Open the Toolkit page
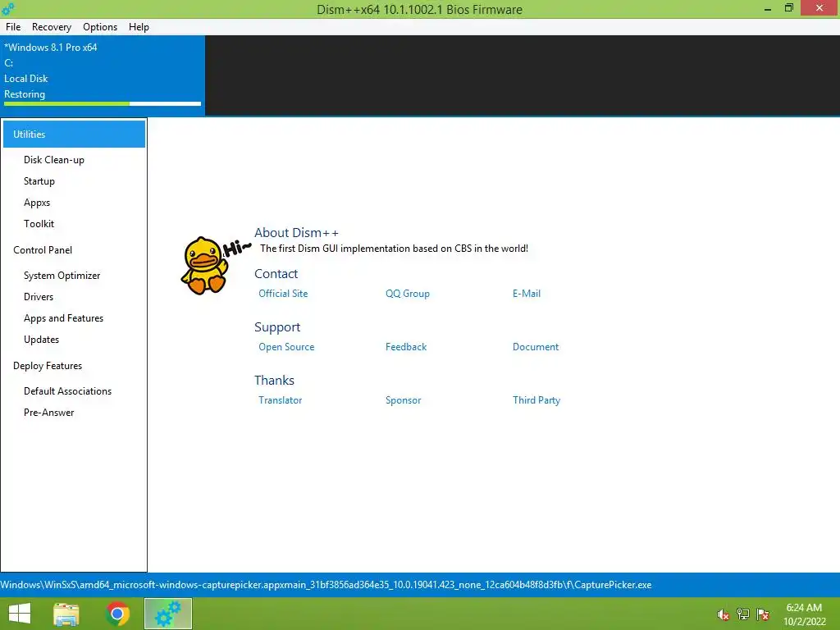The height and width of the screenshot is (630, 840). [x=39, y=224]
